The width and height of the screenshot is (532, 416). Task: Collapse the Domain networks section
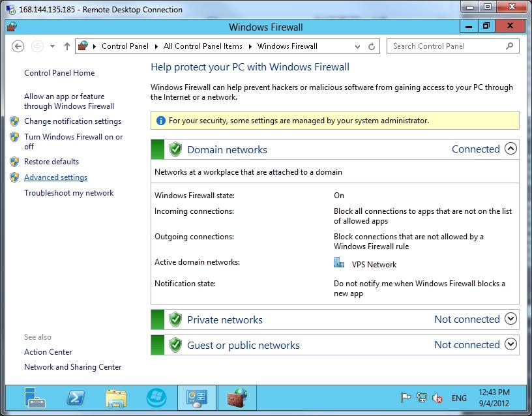pyautogui.click(x=510, y=148)
